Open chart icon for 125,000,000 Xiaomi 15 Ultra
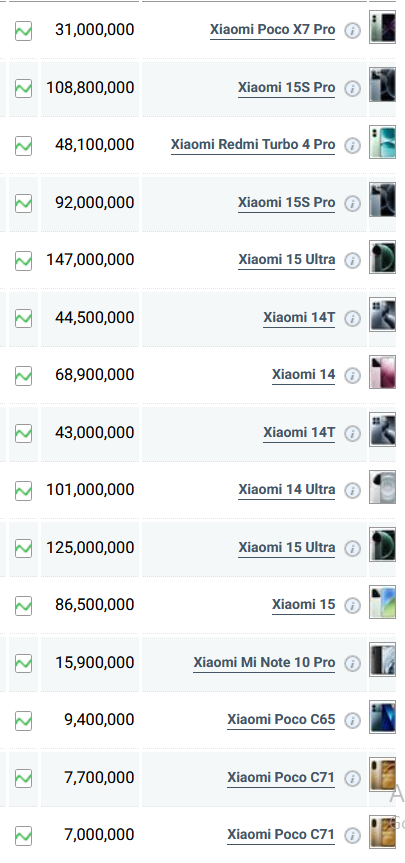405x863 pixels. (x=23, y=548)
